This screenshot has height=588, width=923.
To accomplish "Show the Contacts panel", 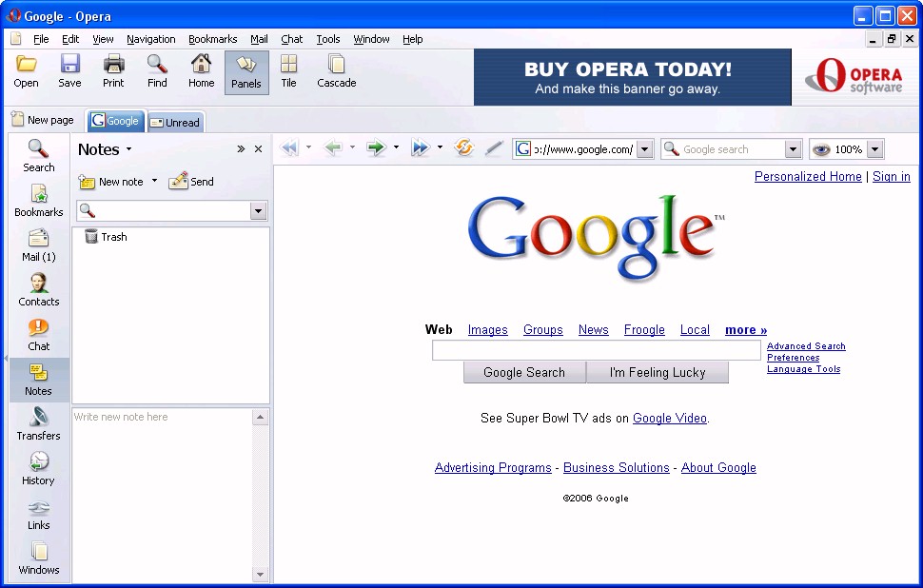I will pyautogui.click(x=39, y=289).
